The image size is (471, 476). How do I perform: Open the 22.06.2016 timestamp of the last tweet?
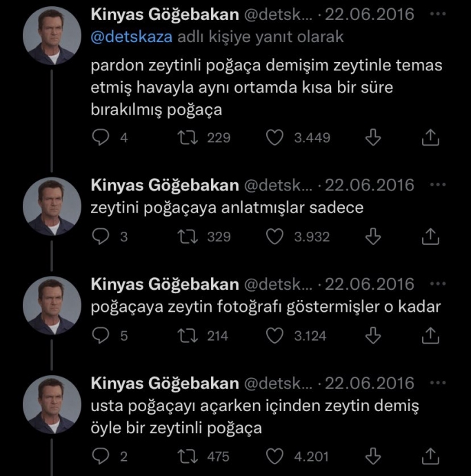(370, 383)
